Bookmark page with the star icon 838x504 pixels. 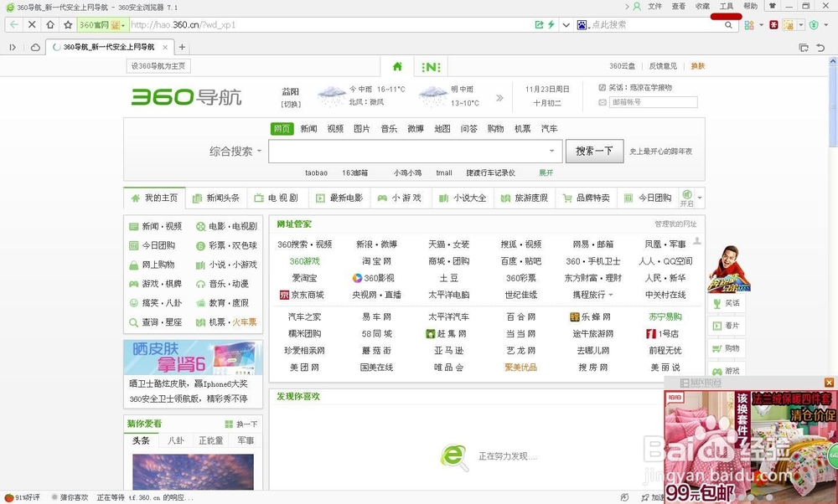(68, 24)
